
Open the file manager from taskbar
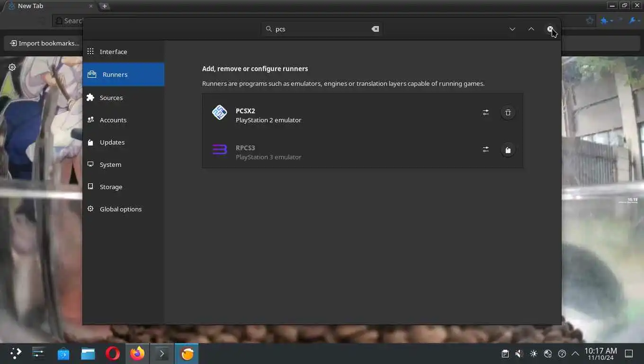pyautogui.click(x=88, y=353)
